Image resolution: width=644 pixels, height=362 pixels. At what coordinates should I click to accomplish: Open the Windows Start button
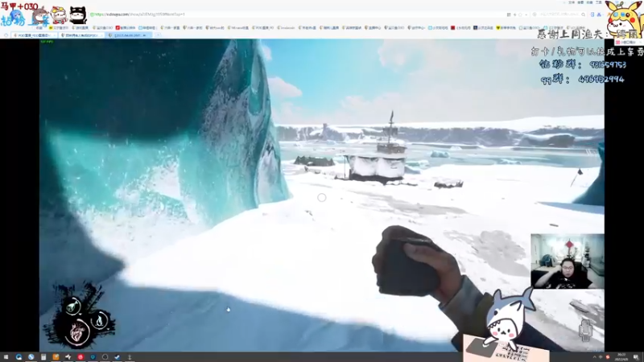[6, 357]
